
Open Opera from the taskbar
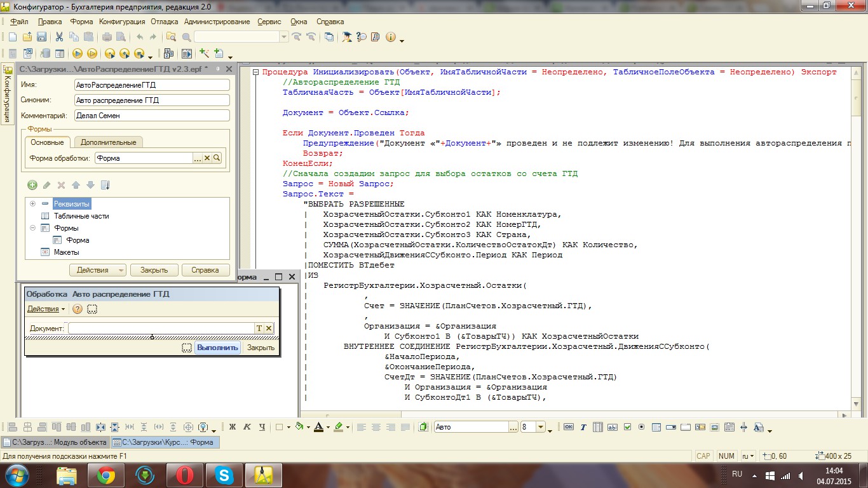tap(184, 475)
